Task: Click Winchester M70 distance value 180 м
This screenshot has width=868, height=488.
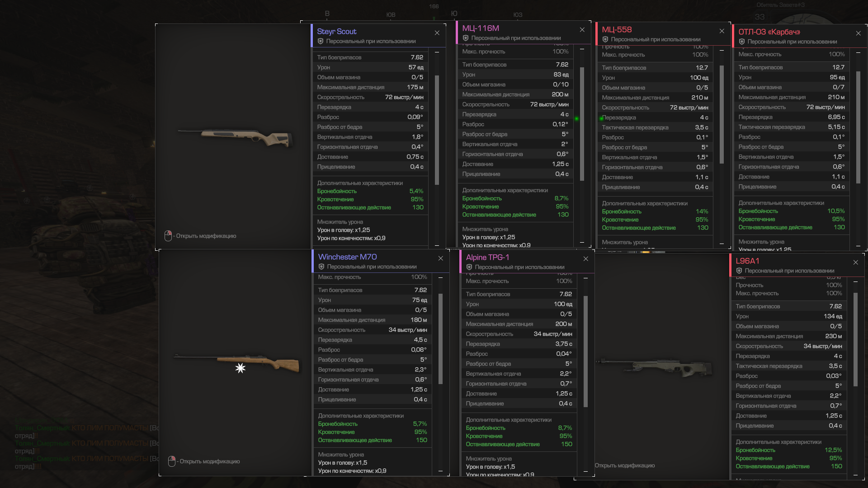Action: [x=419, y=320]
